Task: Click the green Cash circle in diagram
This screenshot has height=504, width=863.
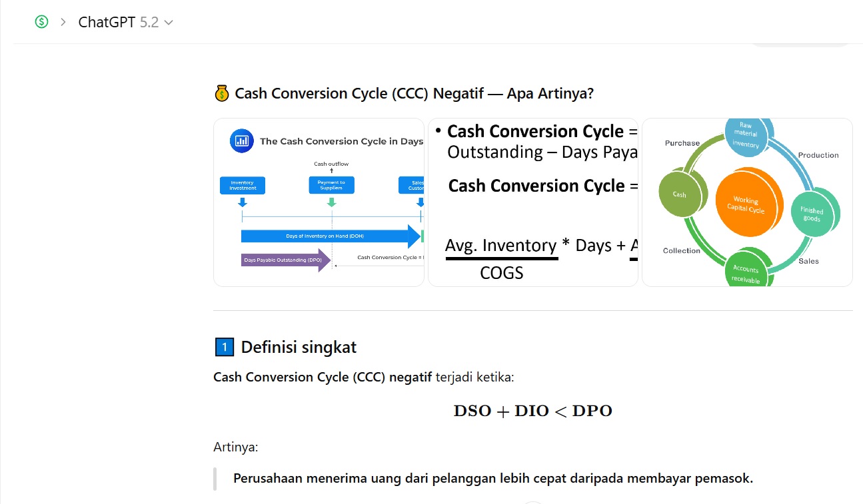Action: pyautogui.click(x=680, y=194)
